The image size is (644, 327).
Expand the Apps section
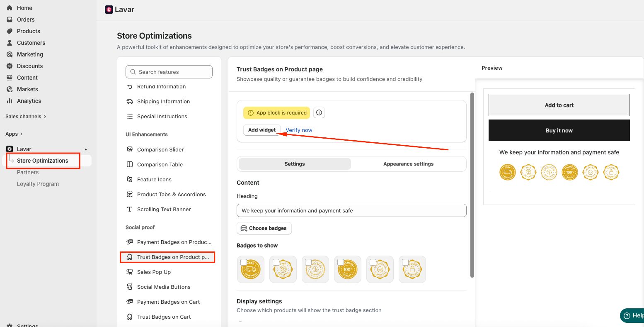coord(14,134)
